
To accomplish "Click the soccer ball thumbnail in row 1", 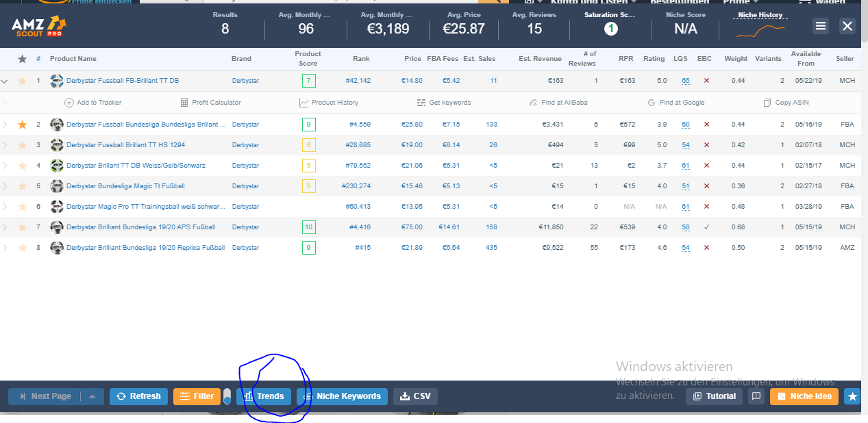I will (57, 81).
